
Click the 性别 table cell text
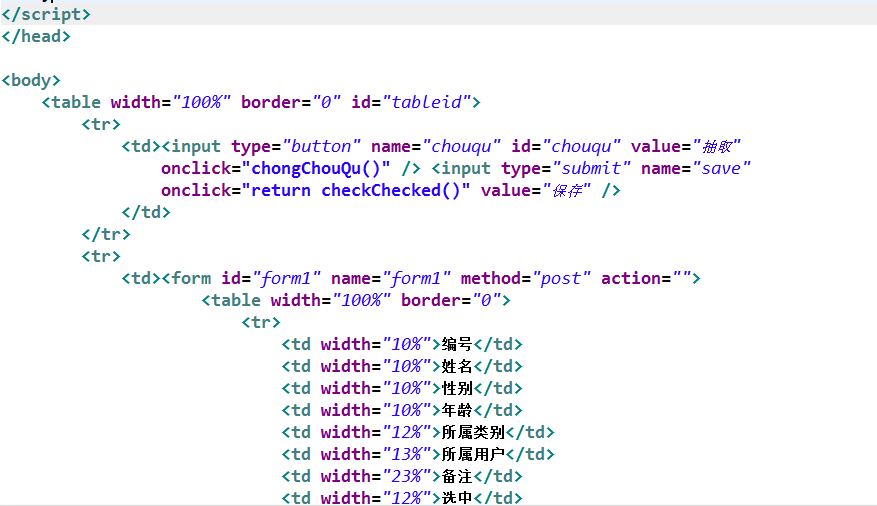tap(457, 388)
